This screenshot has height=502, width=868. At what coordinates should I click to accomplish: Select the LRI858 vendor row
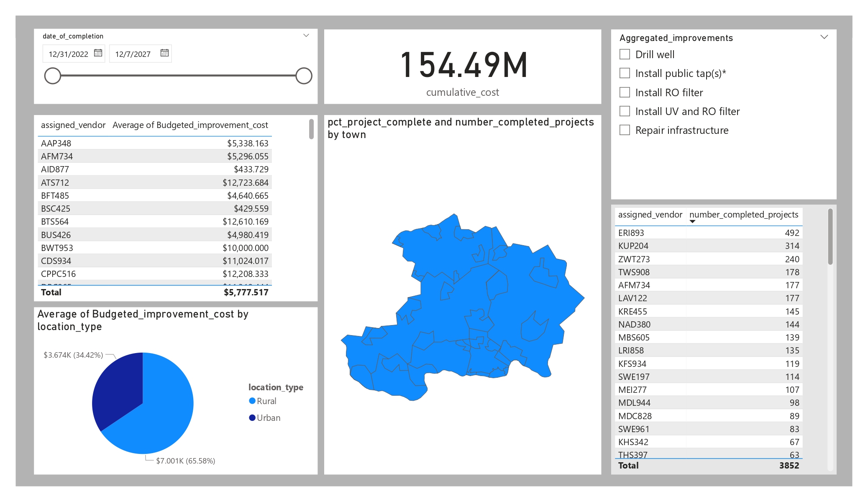709,350
